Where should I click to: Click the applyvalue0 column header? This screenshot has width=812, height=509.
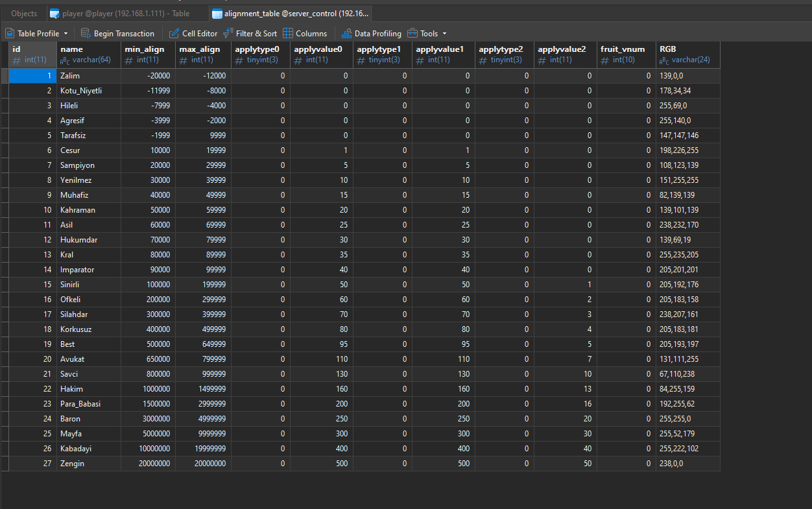pyautogui.click(x=322, y=54)
